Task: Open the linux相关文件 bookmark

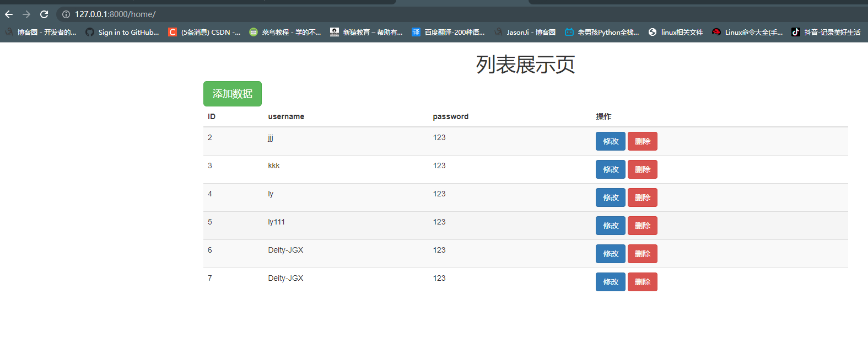Action: pyautogui.click(x=676, y=33)
